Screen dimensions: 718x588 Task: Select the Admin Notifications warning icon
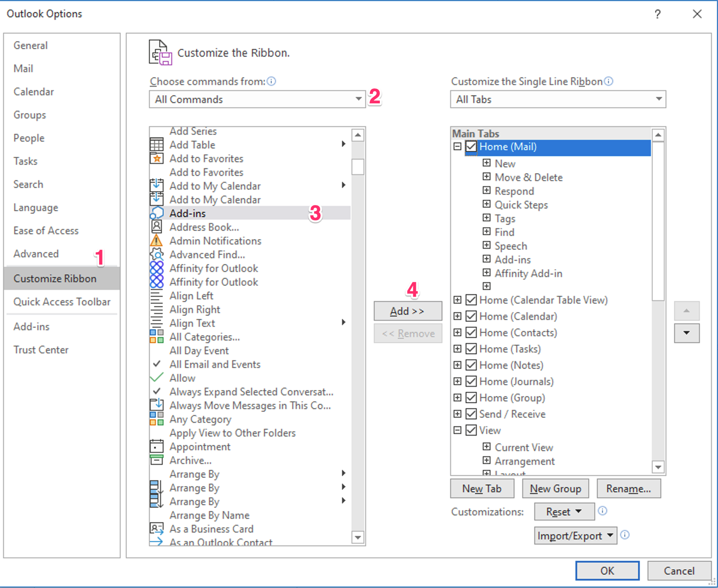(x=157, y=241)
